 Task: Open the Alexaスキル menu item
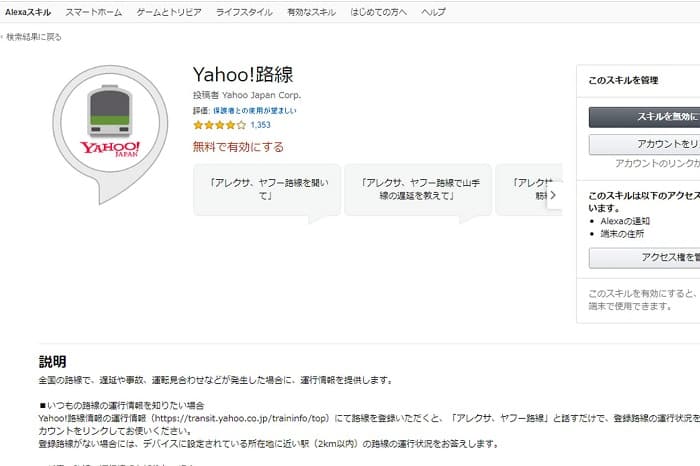(28, 12)
